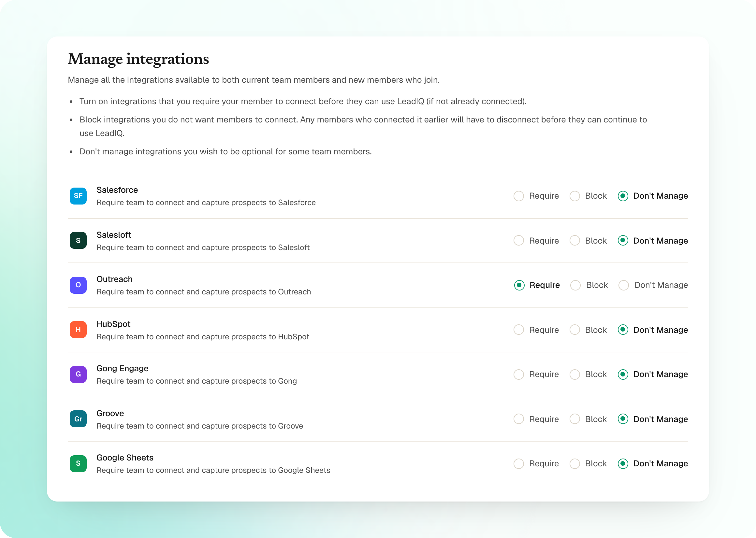Set Salesloft to Block
Viewport: 756px width, 538px height.
tap(575, 241)
